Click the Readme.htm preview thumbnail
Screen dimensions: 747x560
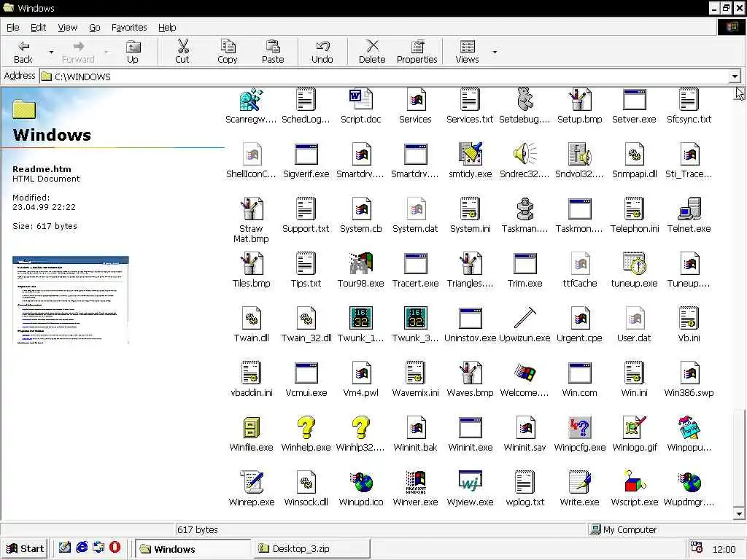(x=71, y=300)
